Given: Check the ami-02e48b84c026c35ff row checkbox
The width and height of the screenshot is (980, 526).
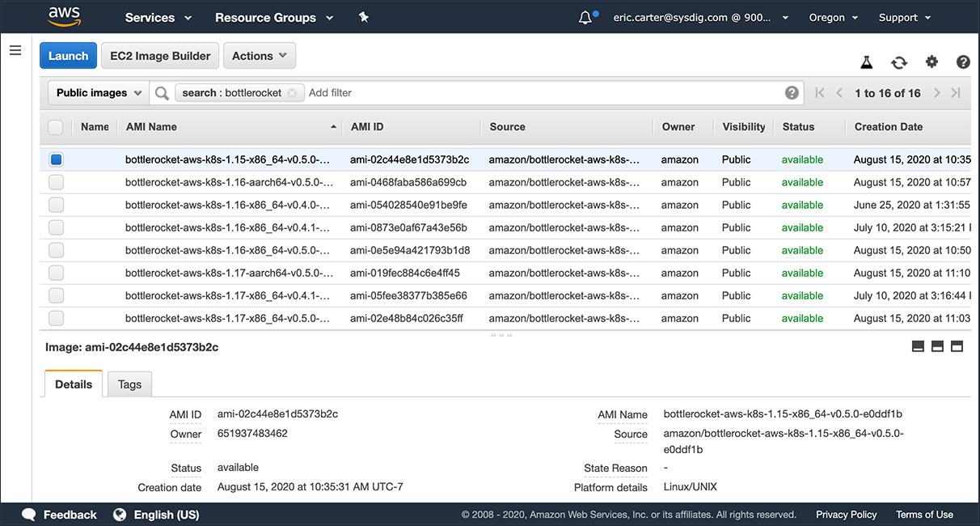Looking at the screenshot, I should point(56,318).
